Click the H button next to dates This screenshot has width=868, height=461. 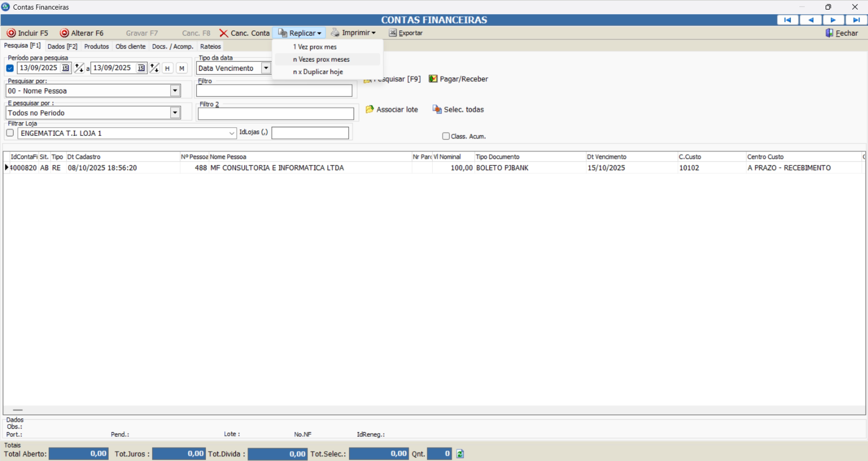click(167, 68)
